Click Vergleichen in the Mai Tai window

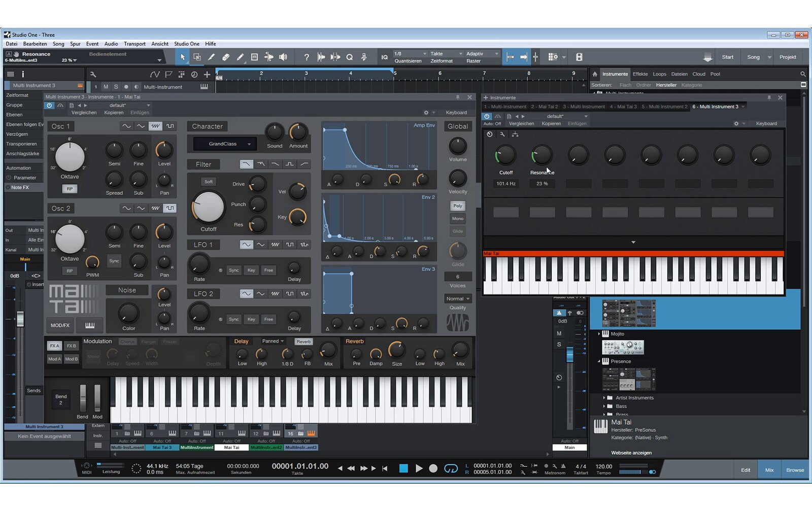(84, 113)
